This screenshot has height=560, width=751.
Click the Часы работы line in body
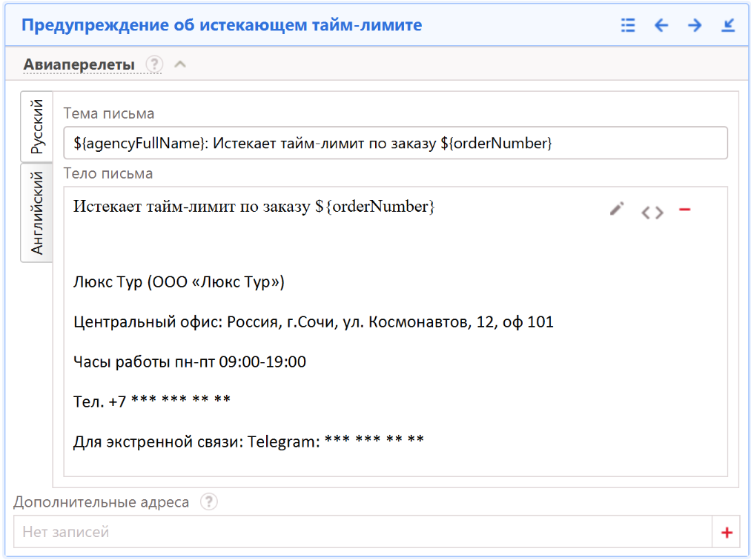point(190,362)
